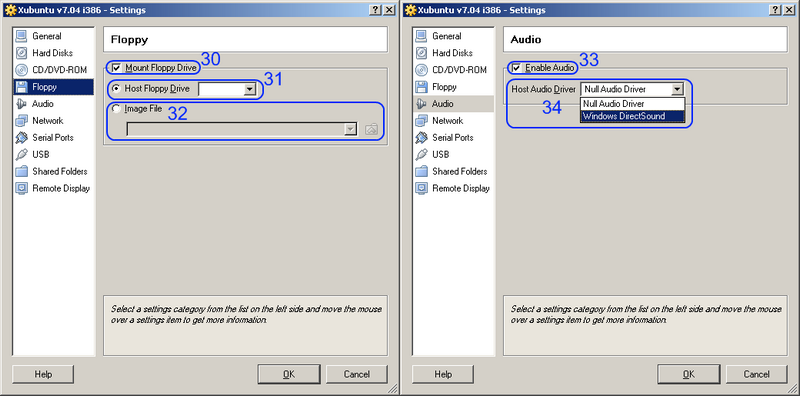Click the Floppy page heading text
Screen dimensions: 800x396
(129, 40)
